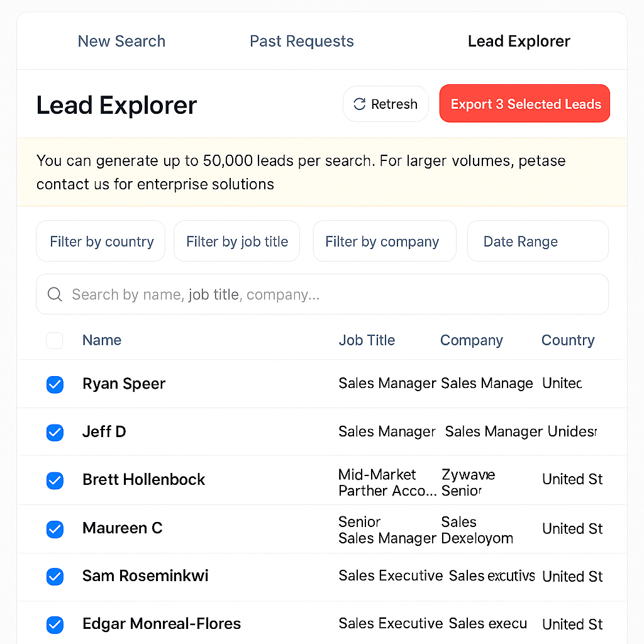Click the magnifying glass search icon

coord(55,294)
